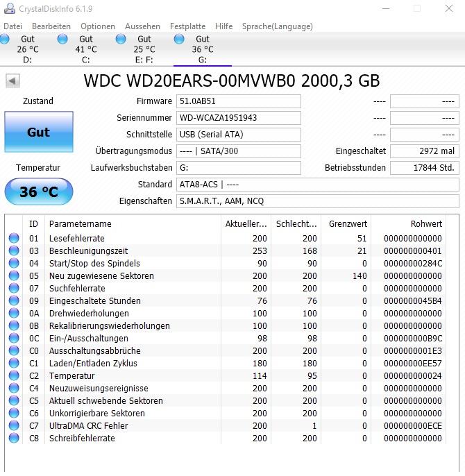Click the Seriennummer field WD-WCAZA1951943
The height and width of the screenshot is (476, 465).
[x=239, y=118]
